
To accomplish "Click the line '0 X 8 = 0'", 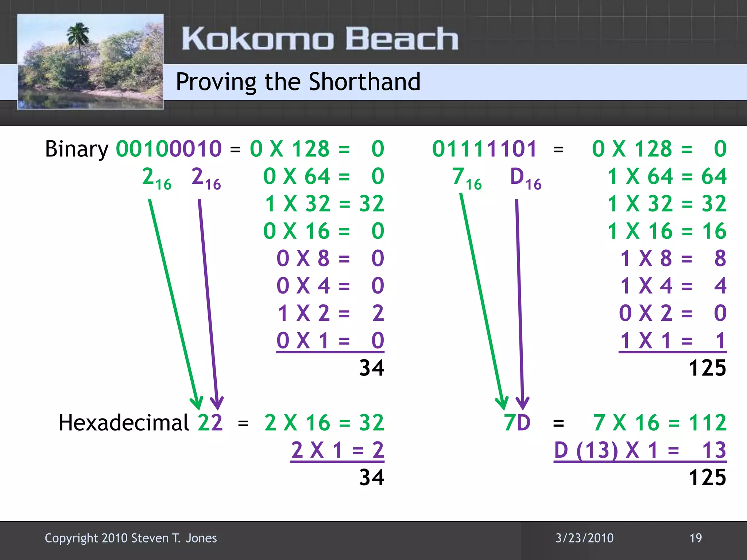I will [330, 258].
